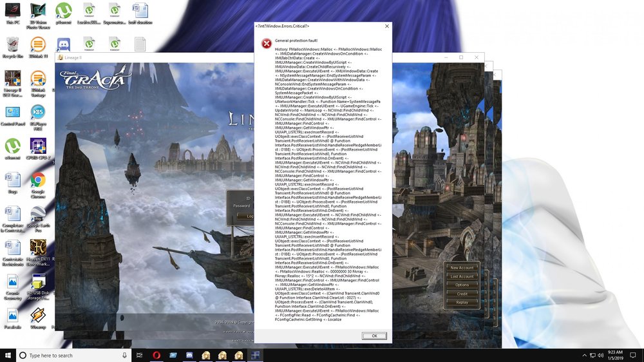Expand the hidden system tray icons
This screenshot has height=362, width=644.
click(x=584, y=356)
